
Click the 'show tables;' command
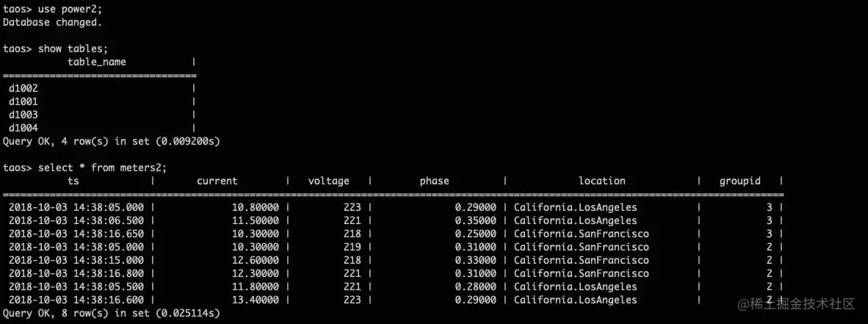73,48
